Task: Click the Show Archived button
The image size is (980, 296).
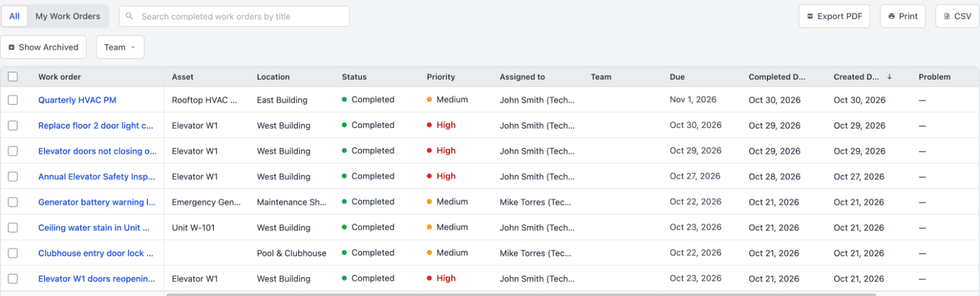Action: tap(43, 47)
